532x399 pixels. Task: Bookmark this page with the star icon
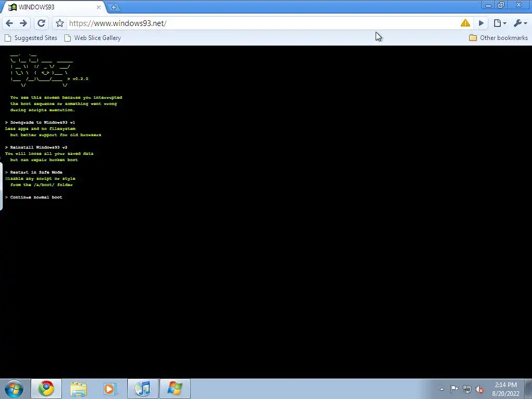[x=60, y=23]
